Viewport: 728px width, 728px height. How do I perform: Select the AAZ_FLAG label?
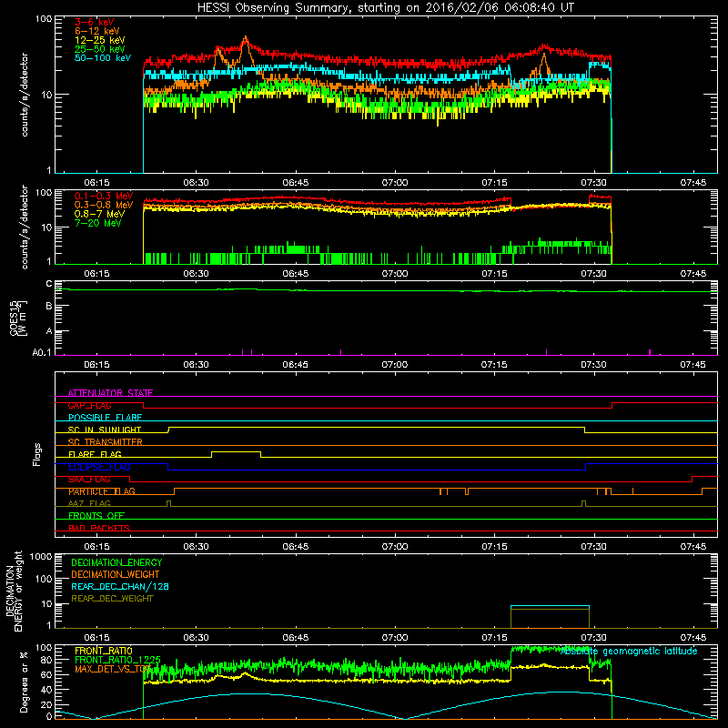point(89,503)
